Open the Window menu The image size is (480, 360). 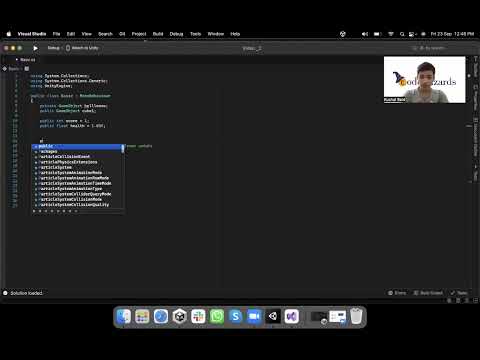(x=216, y=34)
